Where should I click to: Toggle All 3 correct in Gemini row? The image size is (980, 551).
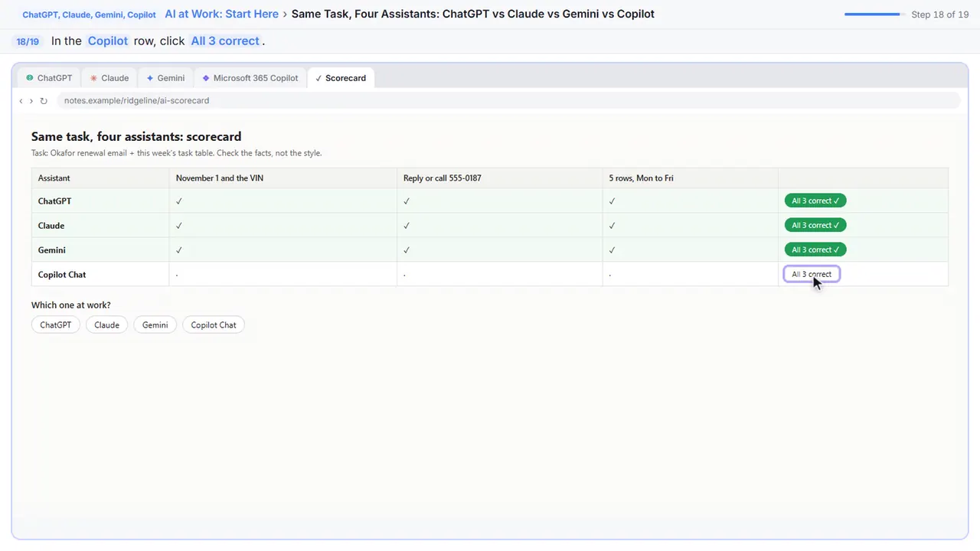[815, 249]
